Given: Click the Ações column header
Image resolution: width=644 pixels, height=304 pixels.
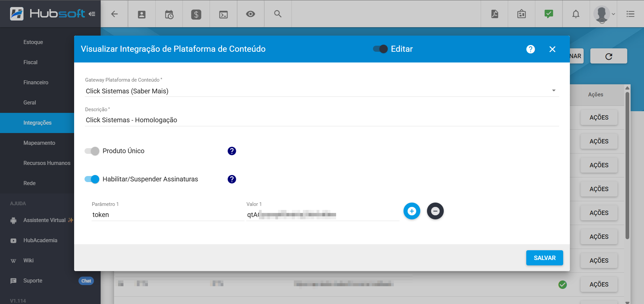Looking at the screenshot, I should click(x=595, y=95).
